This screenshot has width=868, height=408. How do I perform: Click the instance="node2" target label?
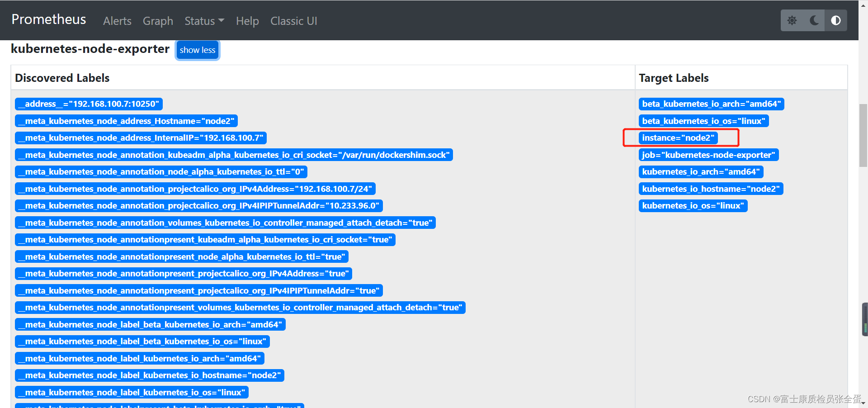678,138
